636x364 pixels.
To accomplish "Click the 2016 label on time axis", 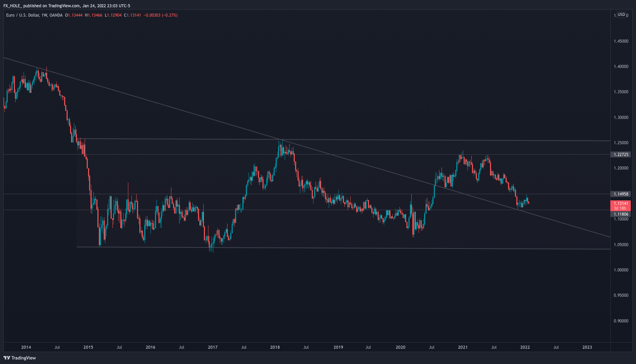I will 151,347.
